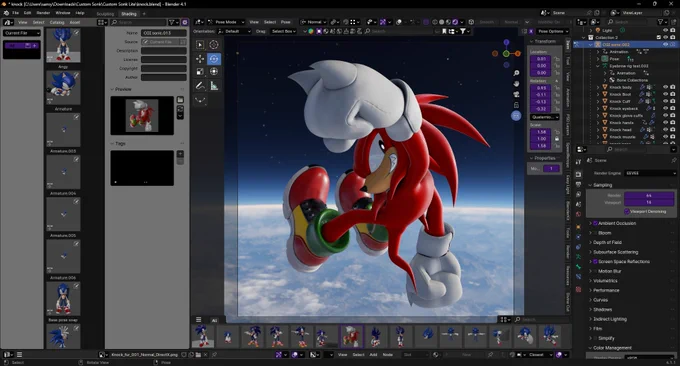Select the Base pose asset thumbnail
The width and height of the screenshot is (680, 366).
click(63, 299)
